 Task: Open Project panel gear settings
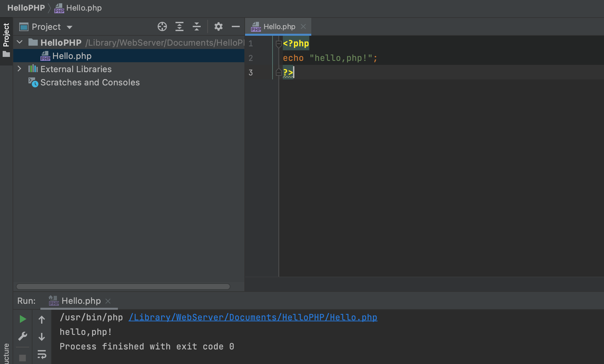click(219, 26)
